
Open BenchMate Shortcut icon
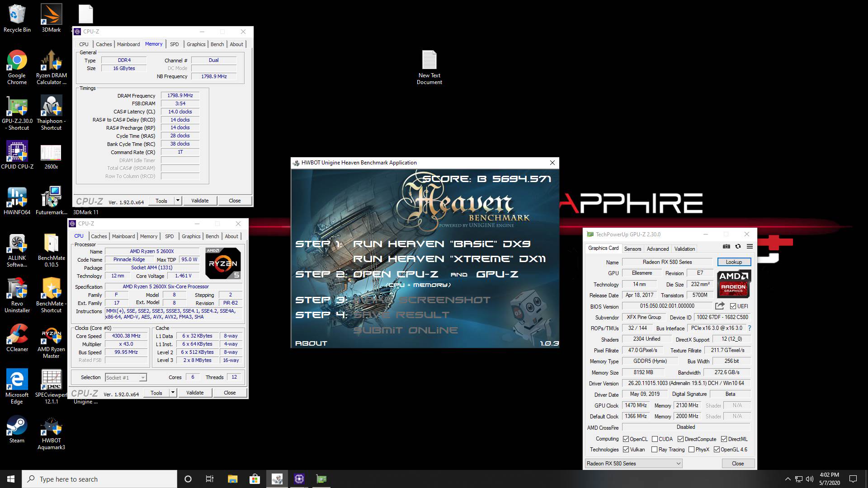51,295
